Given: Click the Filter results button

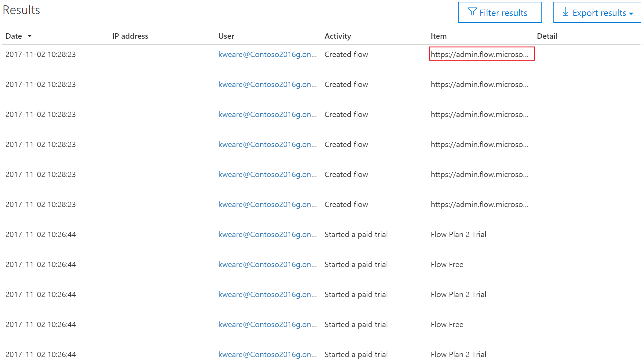Looking at the screenshot, I should 500,12.
